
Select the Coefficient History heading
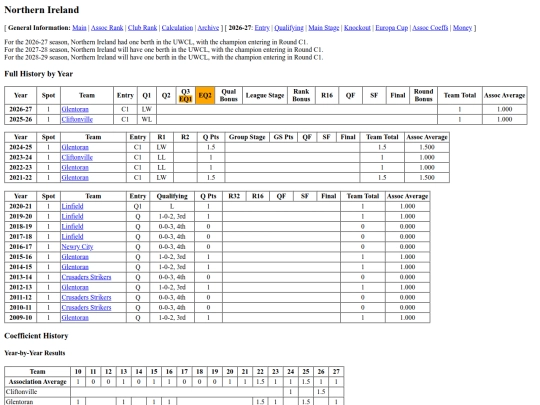coord(36,336)
